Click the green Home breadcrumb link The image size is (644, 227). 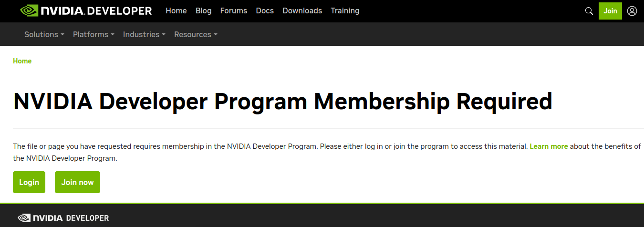(x=22, y=61)
